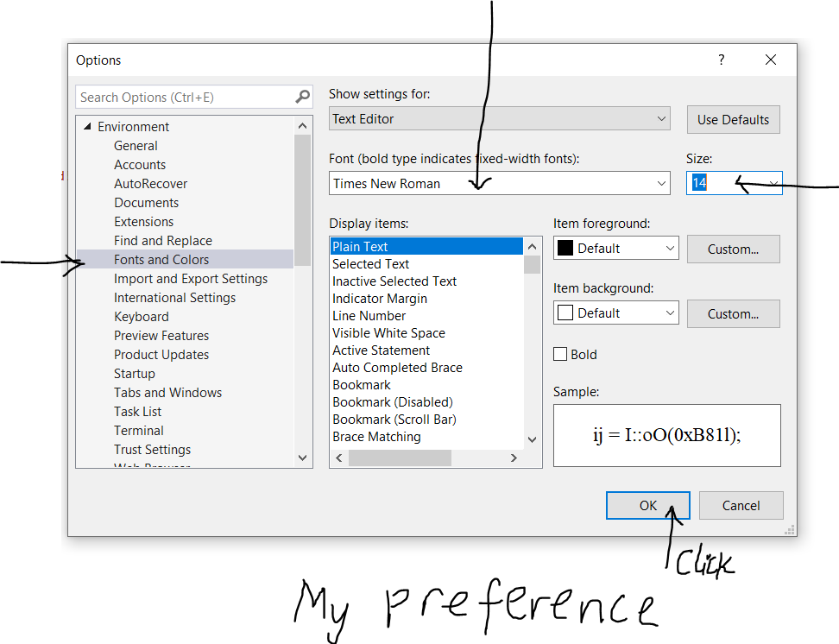
Task: Click the search magnifier icon in Search Options
Action: click(x=302, y=97)
